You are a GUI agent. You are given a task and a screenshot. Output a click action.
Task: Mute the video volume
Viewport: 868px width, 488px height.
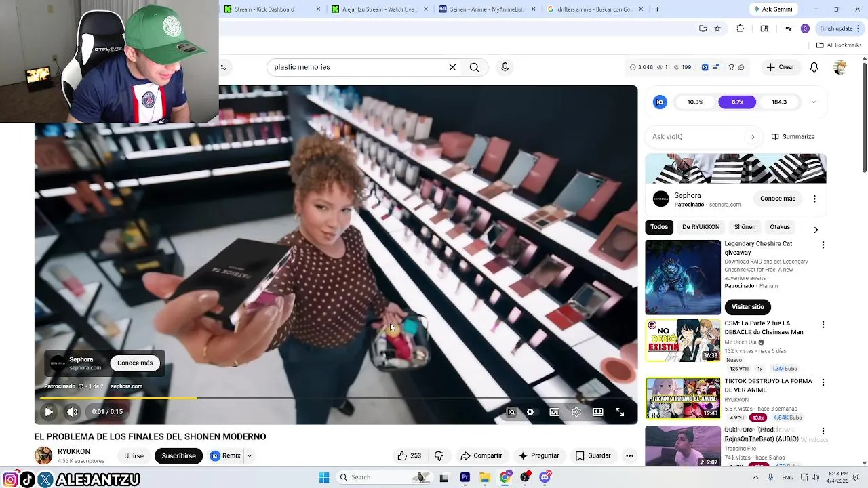pyautogui.click(x=73, y=412)
